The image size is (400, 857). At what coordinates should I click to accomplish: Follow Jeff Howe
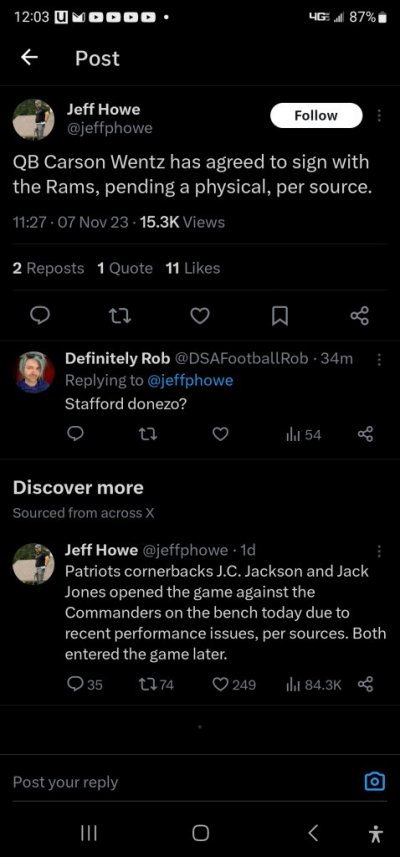click(x=316, y=115)
